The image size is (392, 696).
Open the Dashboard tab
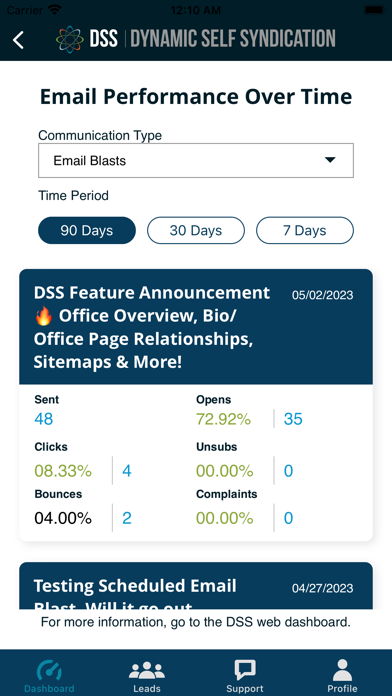click(49, 676)
